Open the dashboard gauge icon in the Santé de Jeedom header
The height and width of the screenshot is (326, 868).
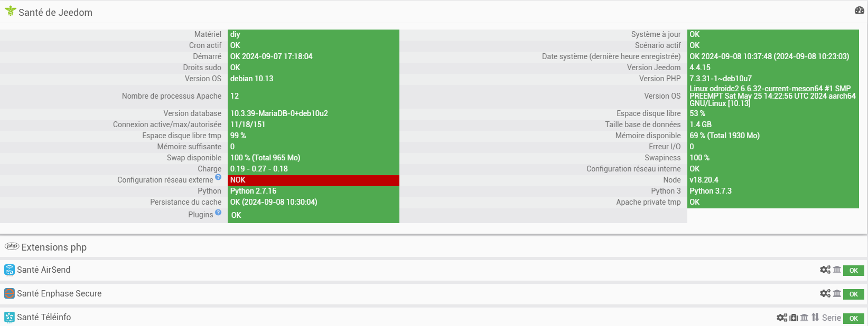[x=859, y=10]
